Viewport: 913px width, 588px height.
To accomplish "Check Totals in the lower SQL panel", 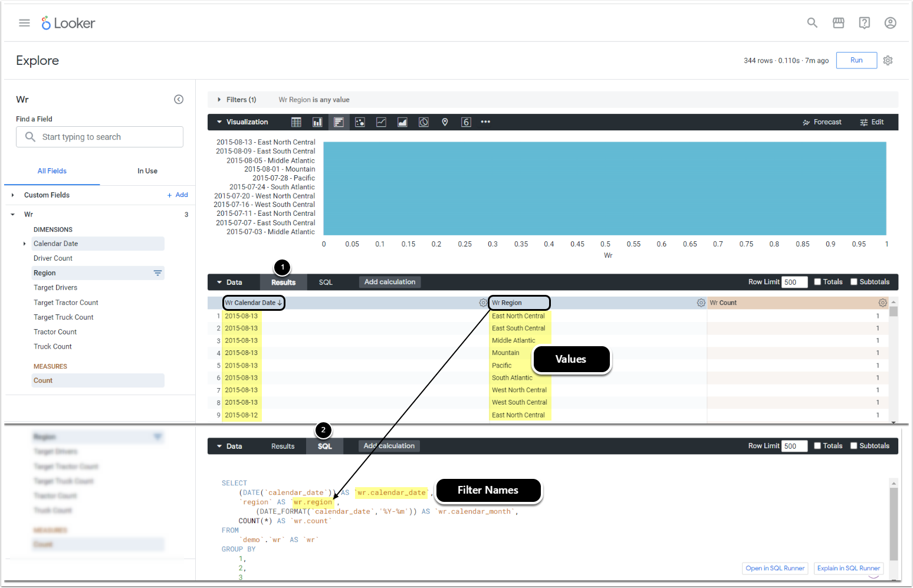I will (x=817, y=446).
